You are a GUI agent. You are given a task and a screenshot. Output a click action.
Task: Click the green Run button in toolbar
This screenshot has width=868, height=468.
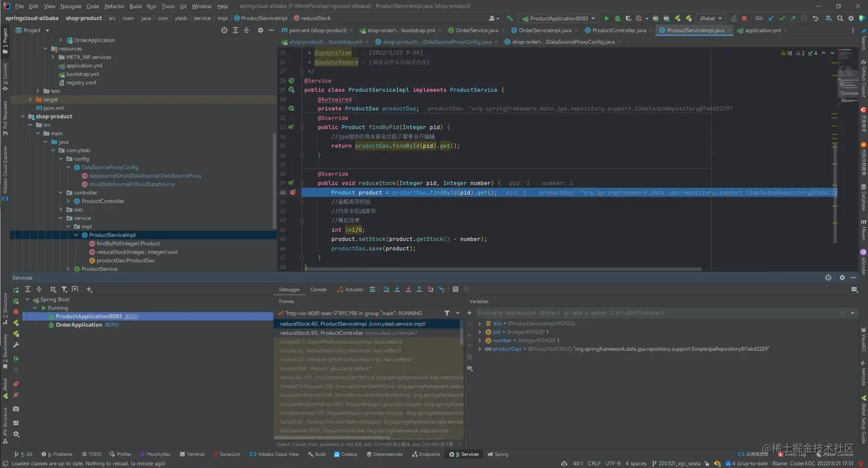pyautogui.click(x=607, y=18)
